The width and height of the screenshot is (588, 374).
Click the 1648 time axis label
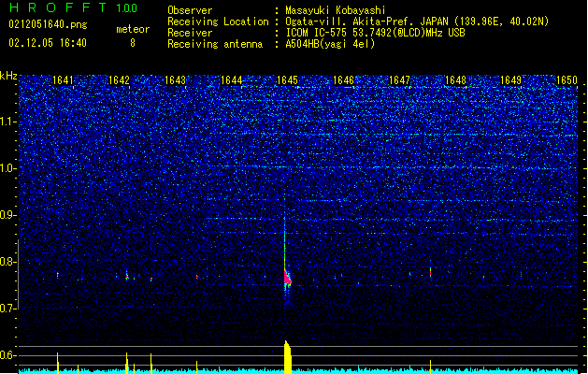click(x=455, y=80)
